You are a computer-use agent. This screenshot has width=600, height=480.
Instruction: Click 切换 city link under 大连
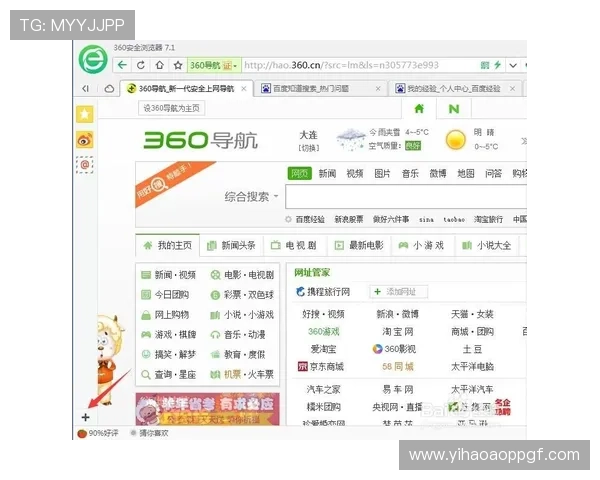(x=308, y=148)
